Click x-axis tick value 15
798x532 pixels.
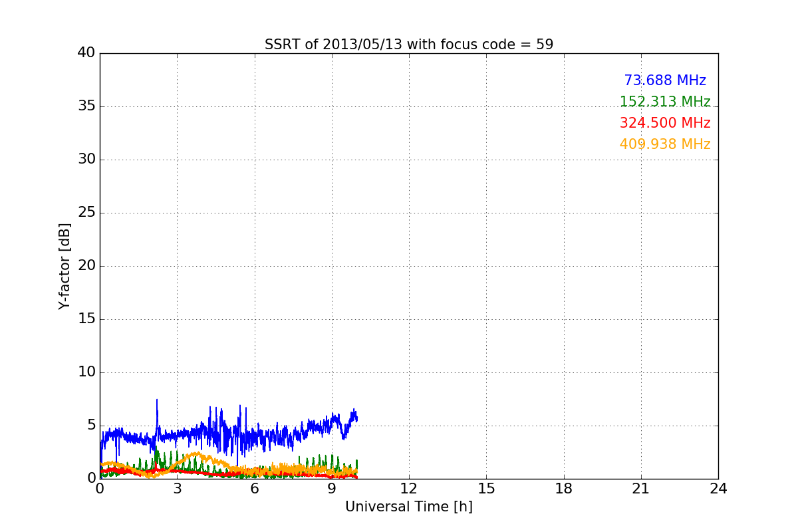486,489
